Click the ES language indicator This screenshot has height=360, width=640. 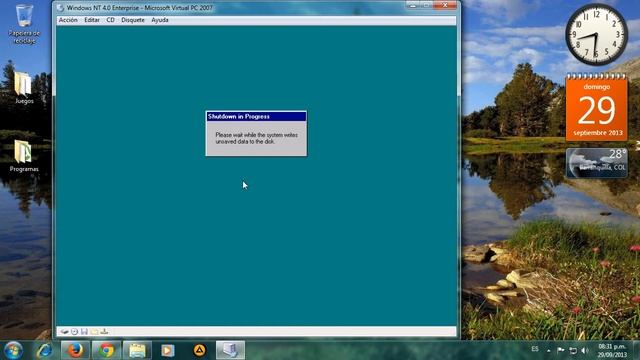pyautogui.click(x=535, y=349)
